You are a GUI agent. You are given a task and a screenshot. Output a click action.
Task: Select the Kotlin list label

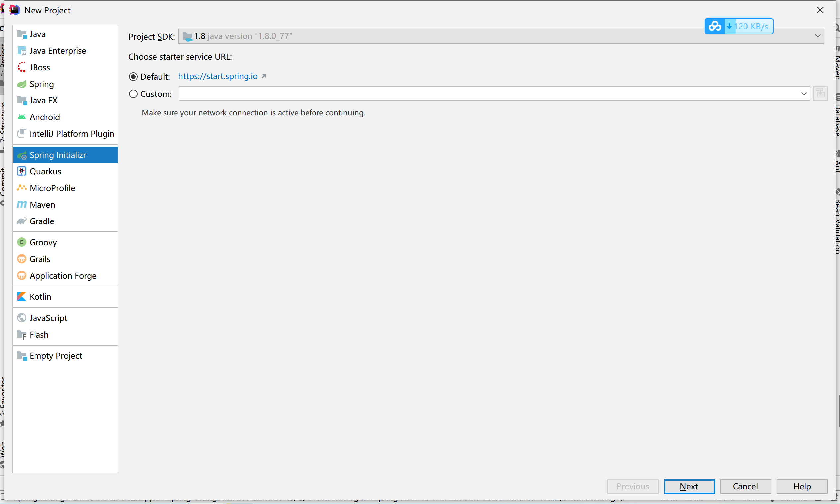40,297
